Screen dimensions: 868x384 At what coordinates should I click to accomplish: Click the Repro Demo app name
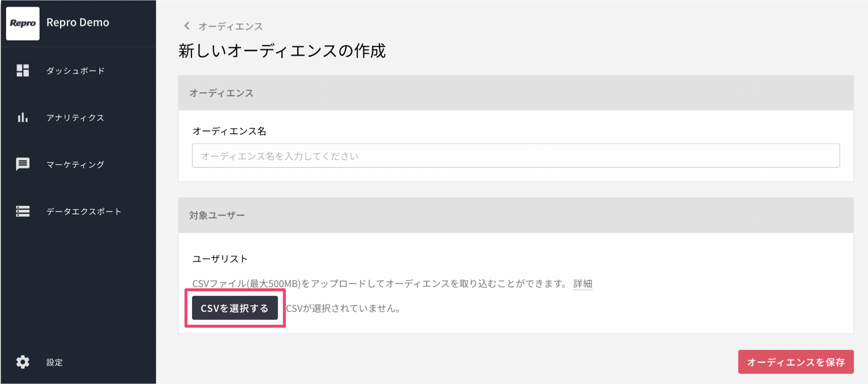coord(78,22)
